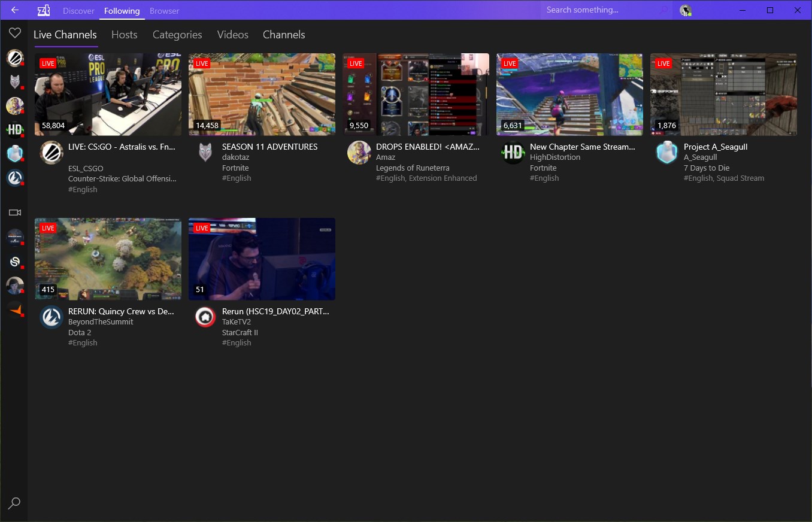Click ESL_CSGO avatar beside the CS:GO stream title

point(51,153)
